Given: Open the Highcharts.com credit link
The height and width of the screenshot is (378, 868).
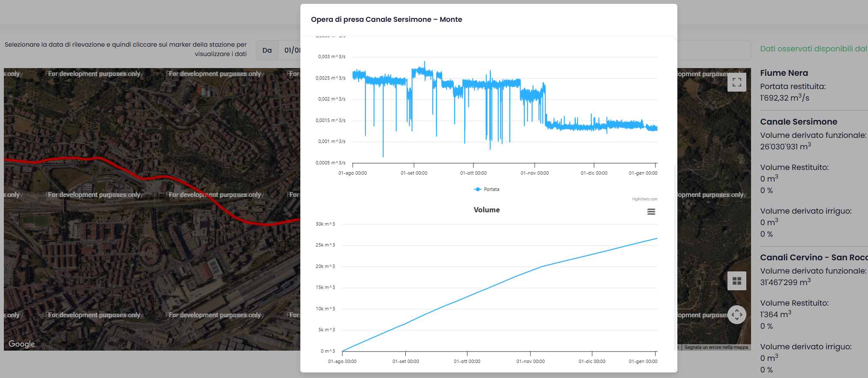Looking at the screenshot, I should [x=644, y=199].
